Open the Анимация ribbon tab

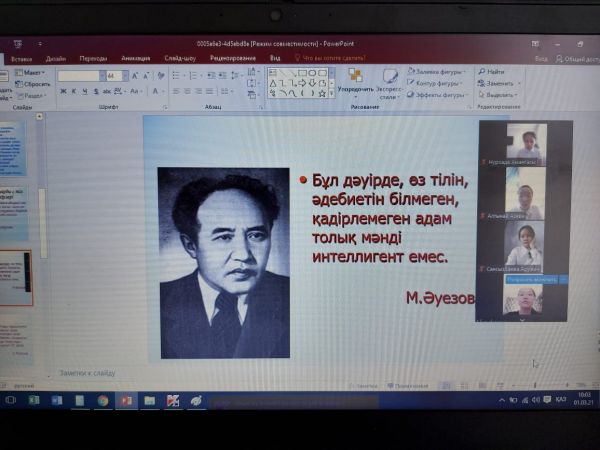pos(135,58)
